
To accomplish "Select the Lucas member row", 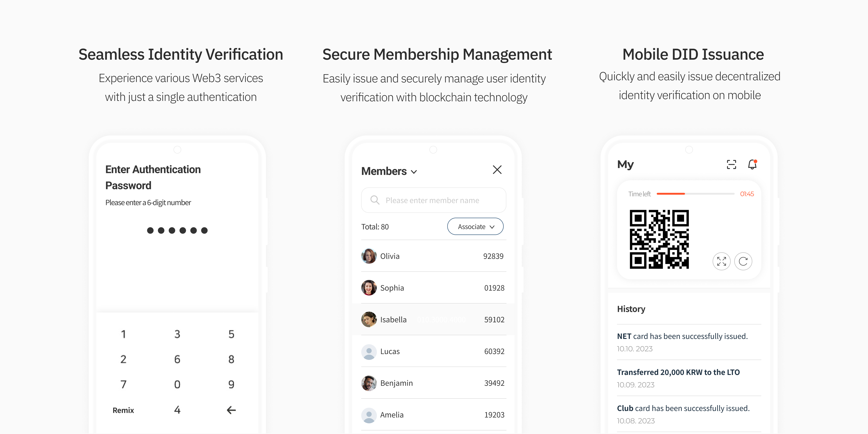I will pos(433,352).
